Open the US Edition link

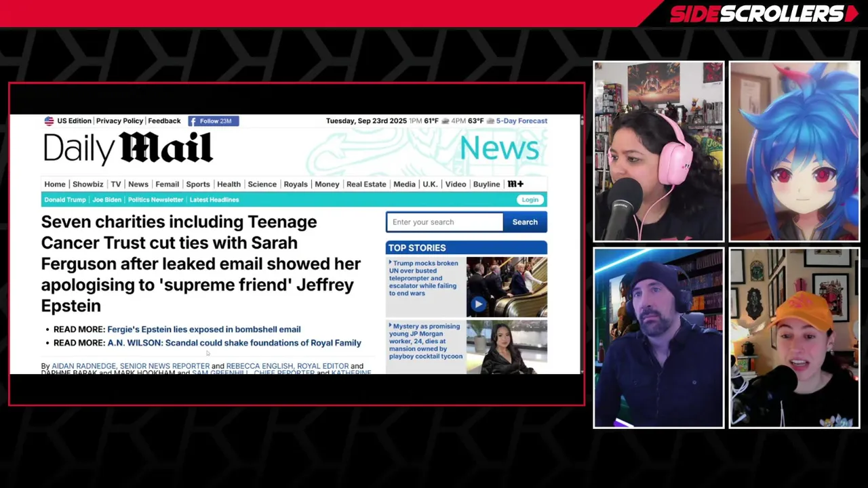coord(74,121)
